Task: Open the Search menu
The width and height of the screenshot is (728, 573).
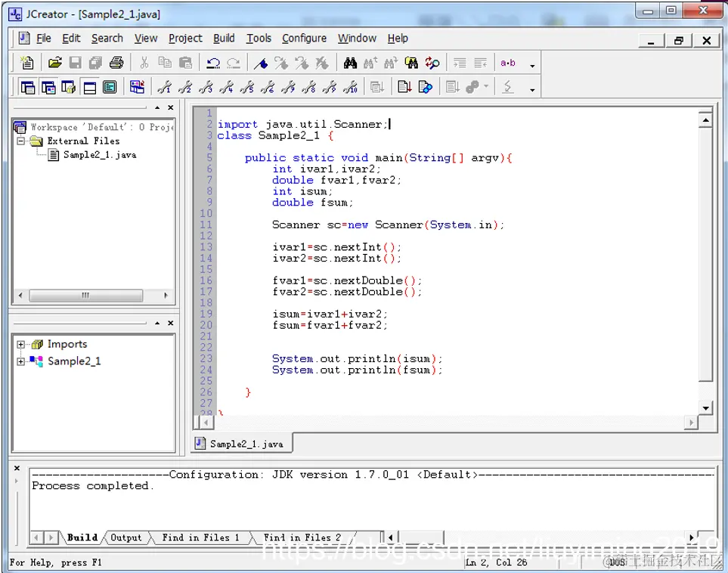Action: coord(107,39)
